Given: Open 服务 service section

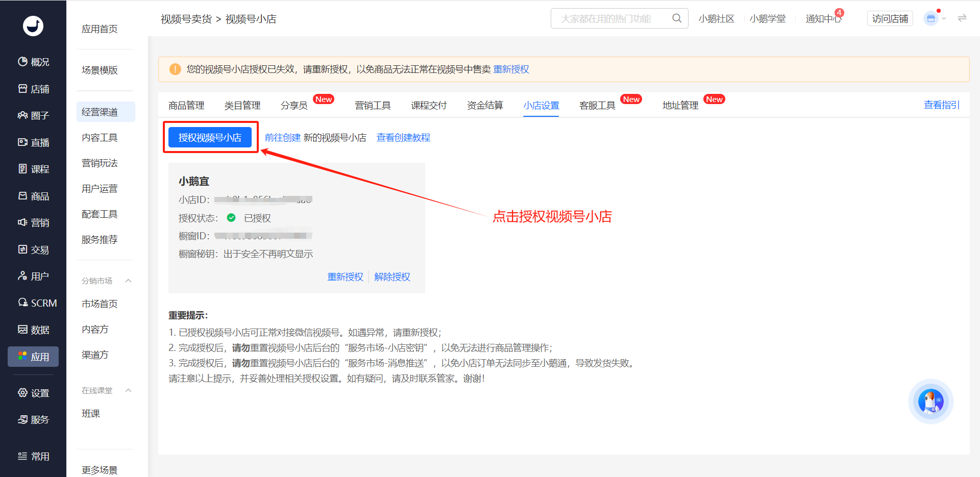Looking at the screenshot, I should point(33,419).
